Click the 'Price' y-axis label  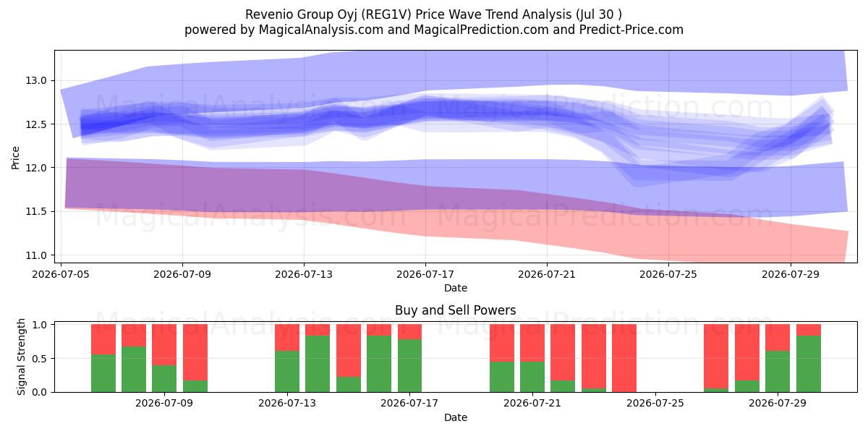coord(15,156)
